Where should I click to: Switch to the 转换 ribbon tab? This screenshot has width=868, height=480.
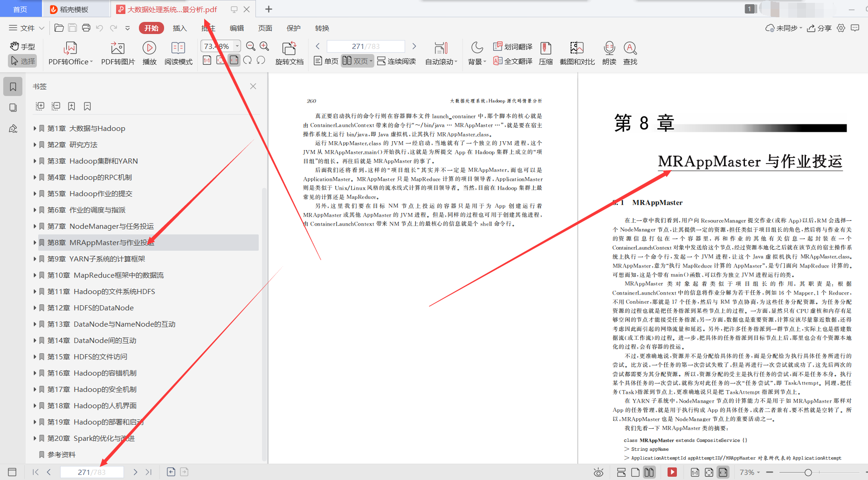(x=322, y=28)
